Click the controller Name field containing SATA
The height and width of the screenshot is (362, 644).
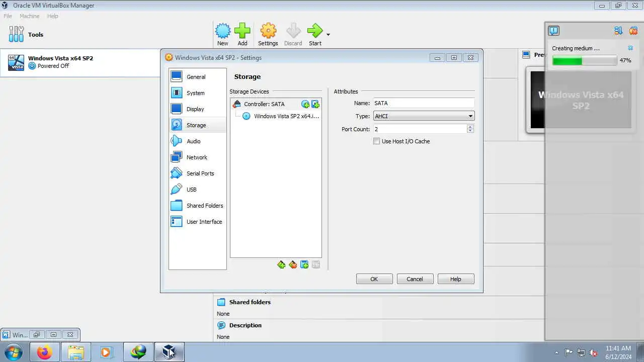click(x=424, y=103)
